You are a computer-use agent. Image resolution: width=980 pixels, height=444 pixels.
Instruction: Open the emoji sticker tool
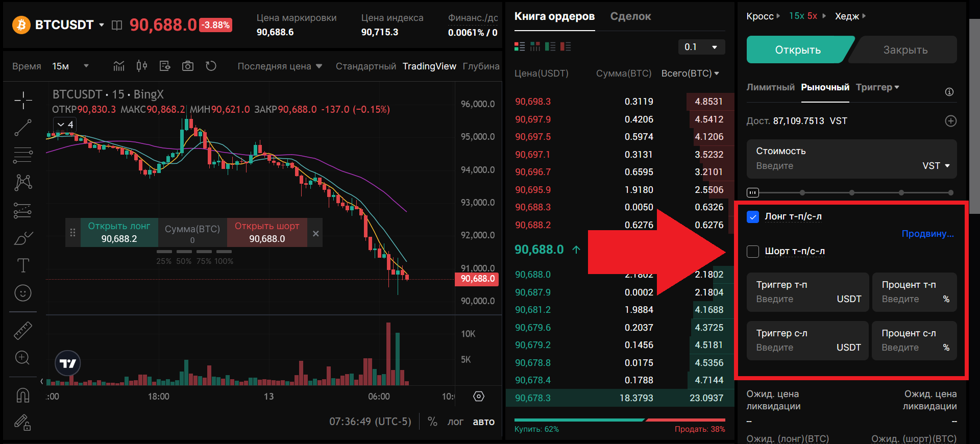coord(23,293)
